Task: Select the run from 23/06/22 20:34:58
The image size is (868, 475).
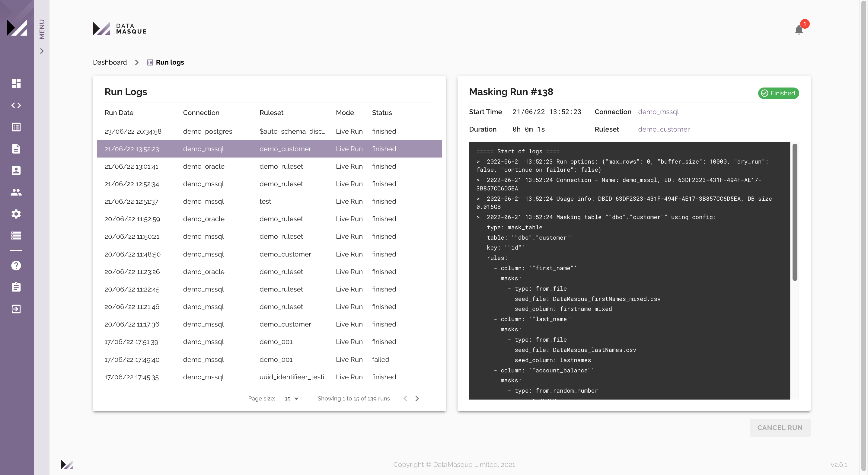Action: [x=269, y=131]
